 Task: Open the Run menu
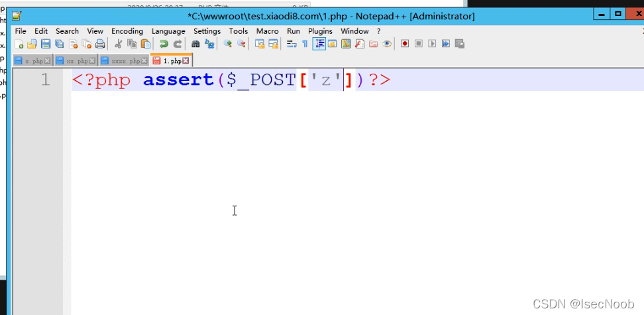294,31
